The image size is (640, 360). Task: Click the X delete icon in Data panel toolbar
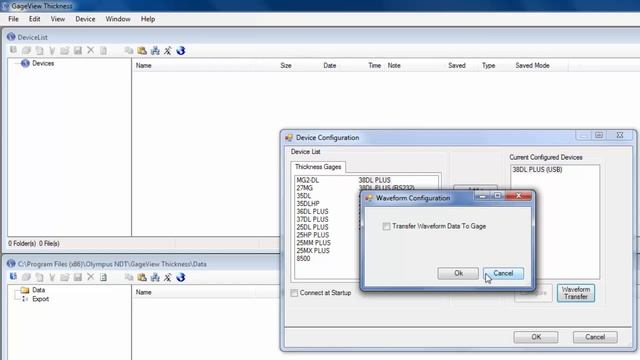(x=90, y=277)
